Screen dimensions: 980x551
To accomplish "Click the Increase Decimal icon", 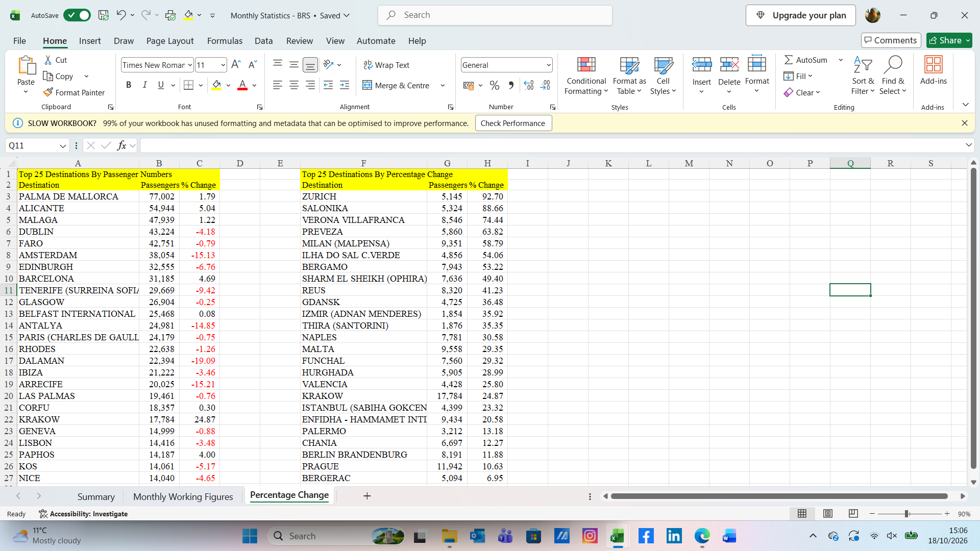I will [x=529, y=86].
